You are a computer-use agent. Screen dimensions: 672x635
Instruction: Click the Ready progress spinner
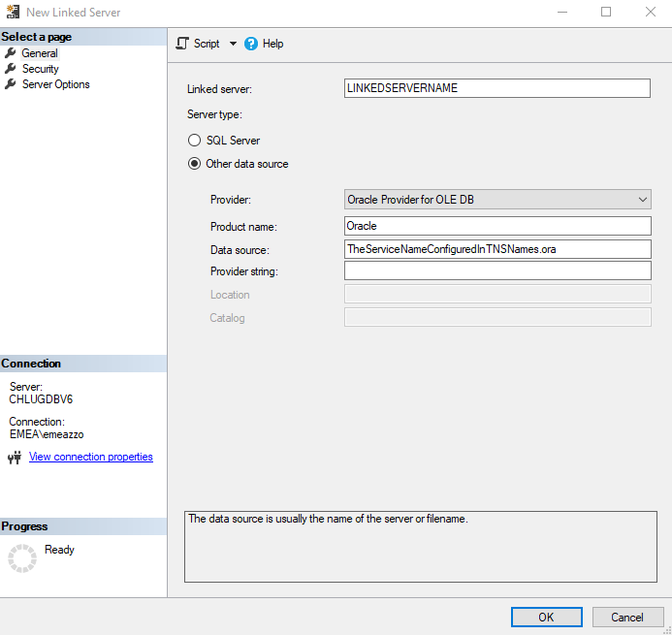[22, 558]
